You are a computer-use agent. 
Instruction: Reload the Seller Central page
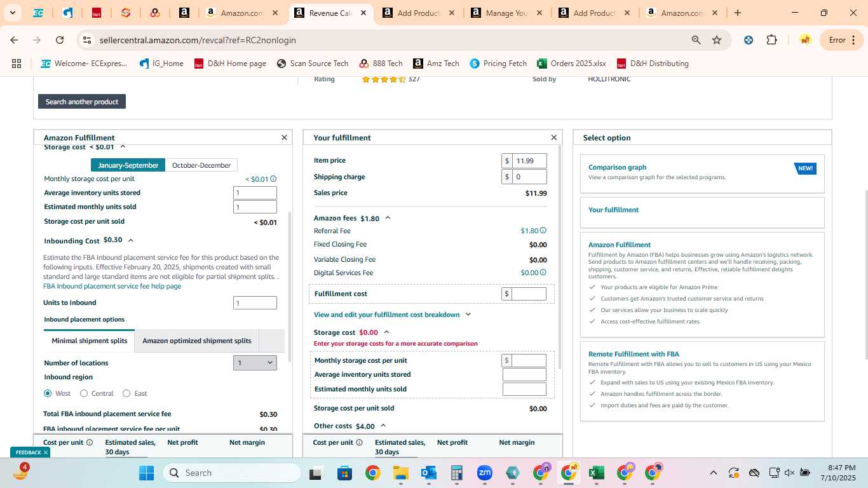[60, 40]
